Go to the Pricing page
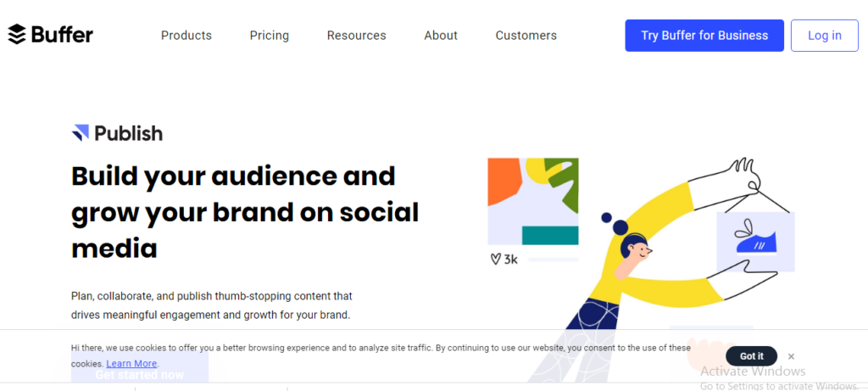The height and width of the screenshot is (391, 868). pos(270,36)
